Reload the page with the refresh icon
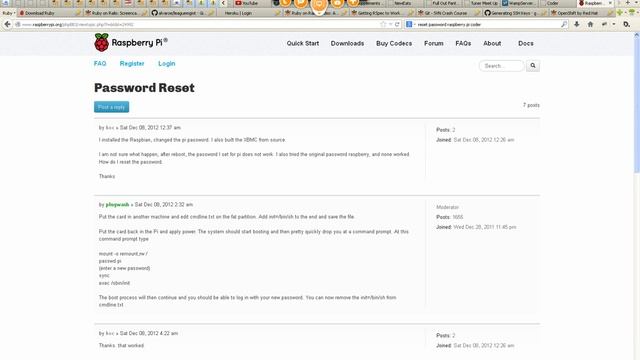 (397, 24)
